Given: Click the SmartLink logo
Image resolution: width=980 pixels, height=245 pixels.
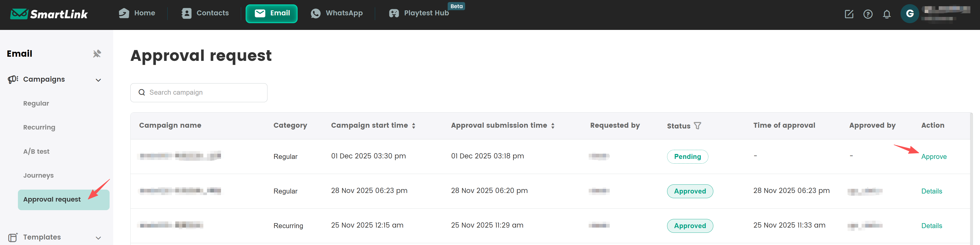Looking at the screenshot, I should click(49, 14).
